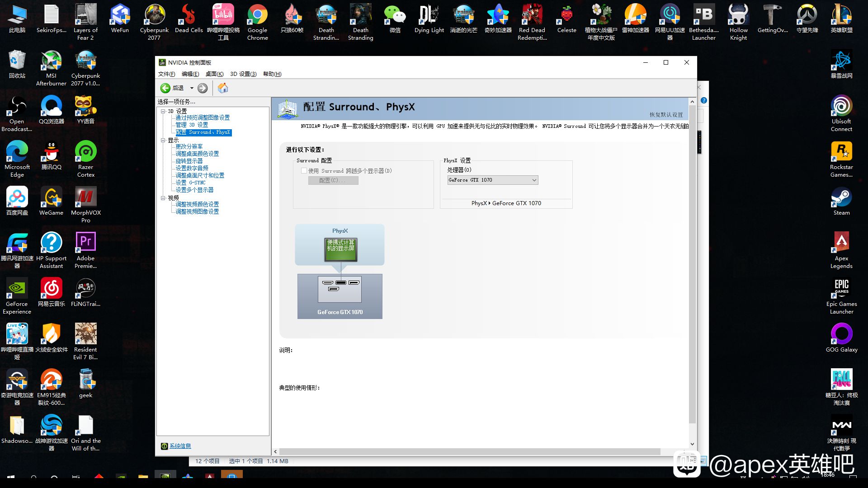868x488 pixels.
Task: Select 设置 G-SYNC task
Action: [190, 183]
